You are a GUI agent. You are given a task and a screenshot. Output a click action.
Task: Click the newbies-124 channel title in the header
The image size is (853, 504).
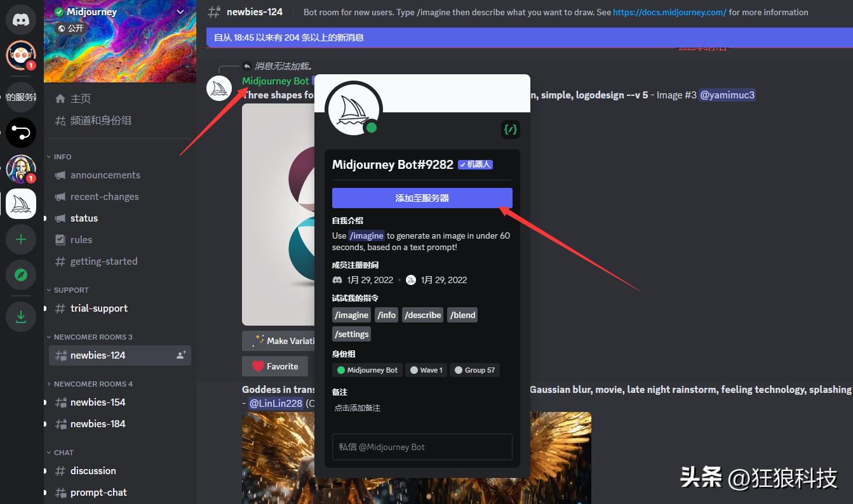255,12
